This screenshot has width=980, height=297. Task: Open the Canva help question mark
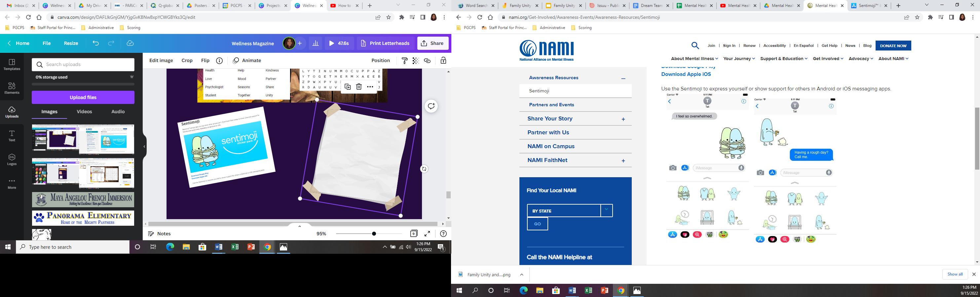(444, 234)
